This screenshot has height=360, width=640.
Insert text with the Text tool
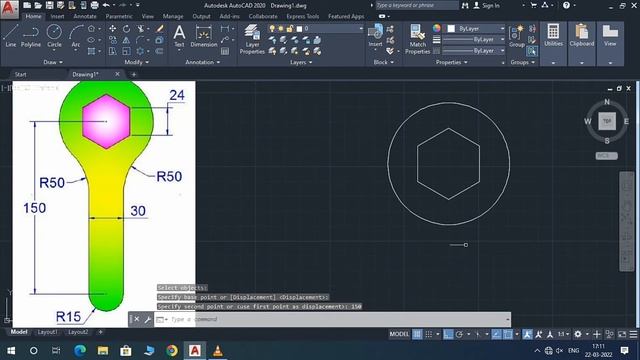tap(179, 36)
